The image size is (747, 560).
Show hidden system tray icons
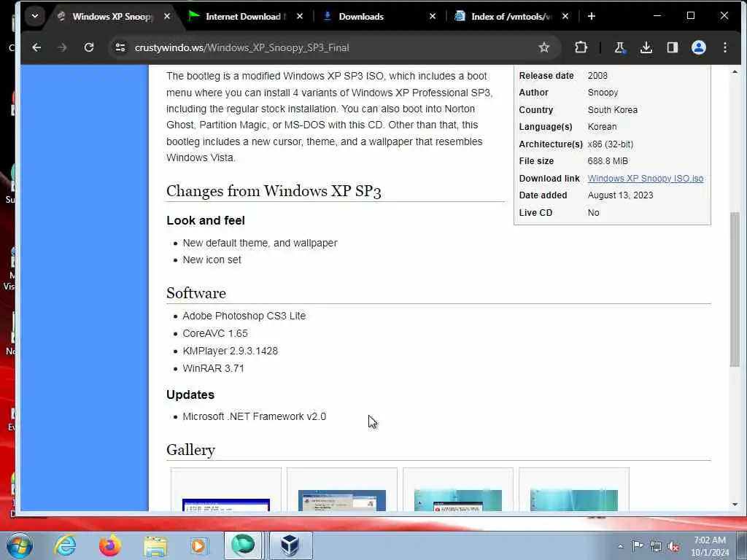(x=620, y=546)
